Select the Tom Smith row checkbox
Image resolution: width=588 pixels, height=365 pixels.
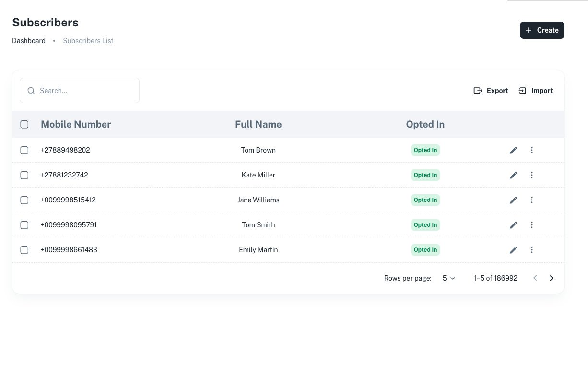24,225
